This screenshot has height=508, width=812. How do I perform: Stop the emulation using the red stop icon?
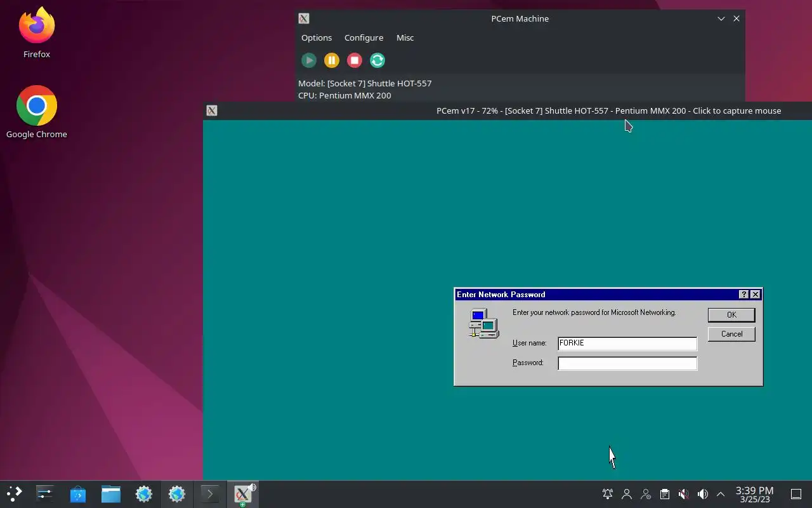(x=355, y=60)
